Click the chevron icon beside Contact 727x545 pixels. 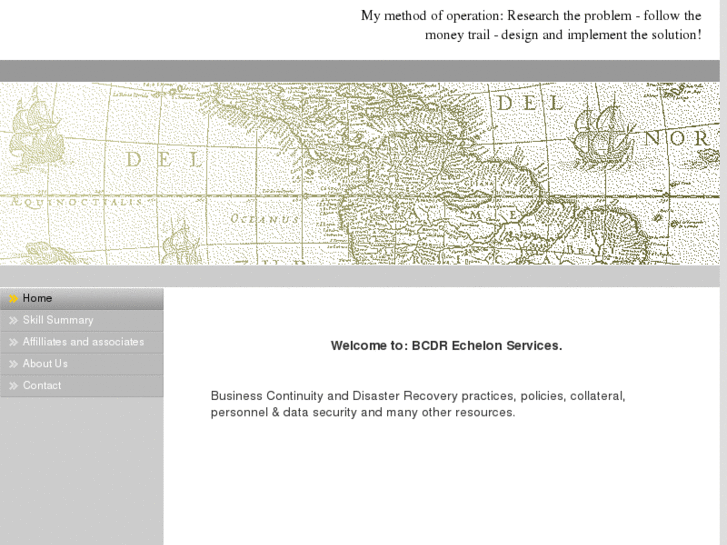click(13, 386)
